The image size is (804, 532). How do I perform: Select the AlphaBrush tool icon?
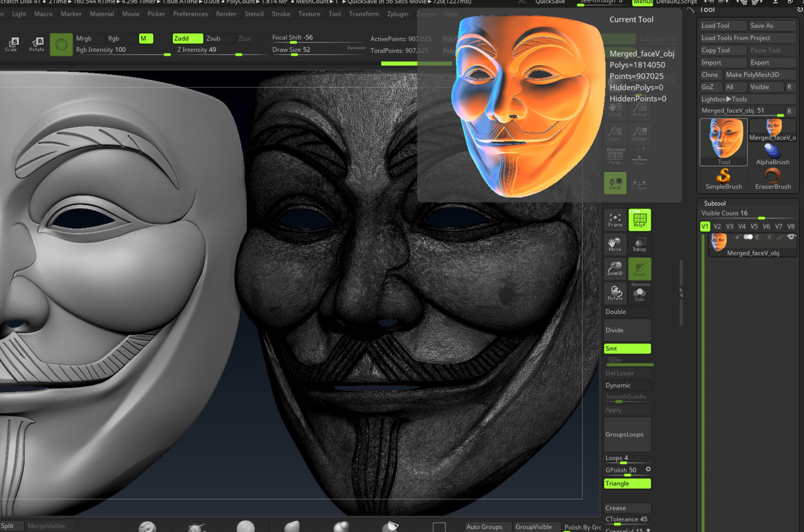773,154
